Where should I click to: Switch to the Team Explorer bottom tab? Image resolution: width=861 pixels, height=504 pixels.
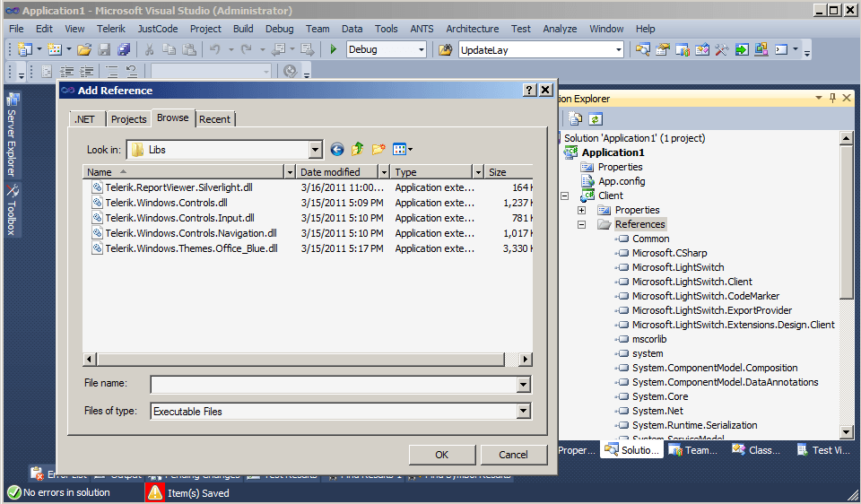[x=694, y=450]
